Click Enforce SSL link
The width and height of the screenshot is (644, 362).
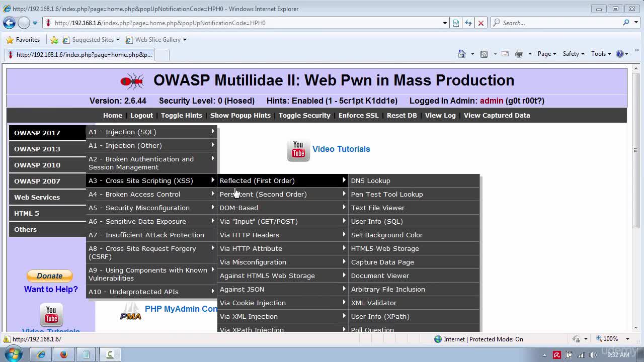coord(358,115)
